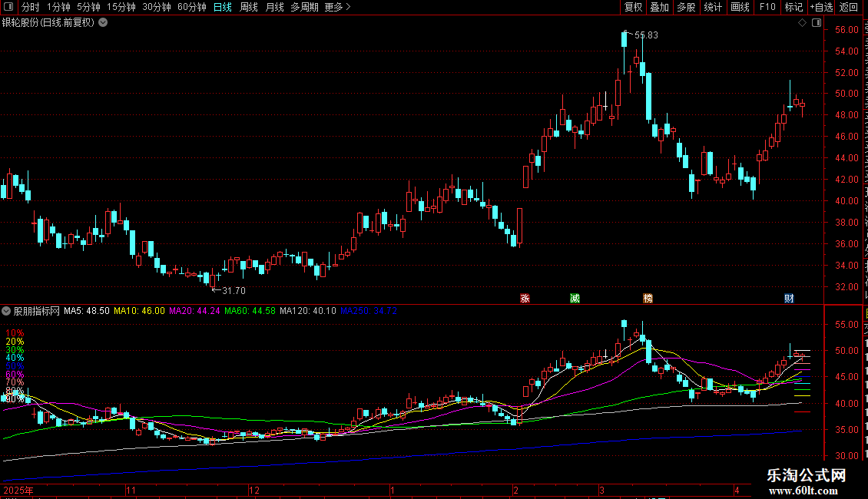This screenshot has width=868, height=499.
Task: Activate the 画线 drawing tool
Action: click(x=740, y=7)
